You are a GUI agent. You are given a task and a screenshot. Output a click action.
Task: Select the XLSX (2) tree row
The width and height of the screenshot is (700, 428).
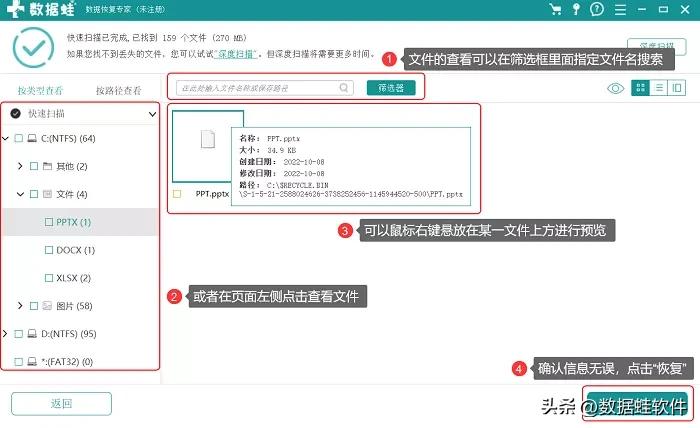click(80, 278)
